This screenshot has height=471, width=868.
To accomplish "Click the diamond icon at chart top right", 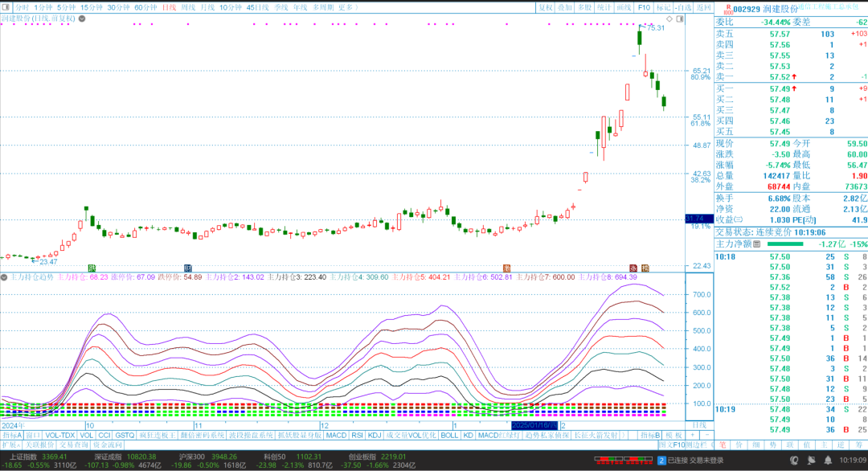I will 669,18.
